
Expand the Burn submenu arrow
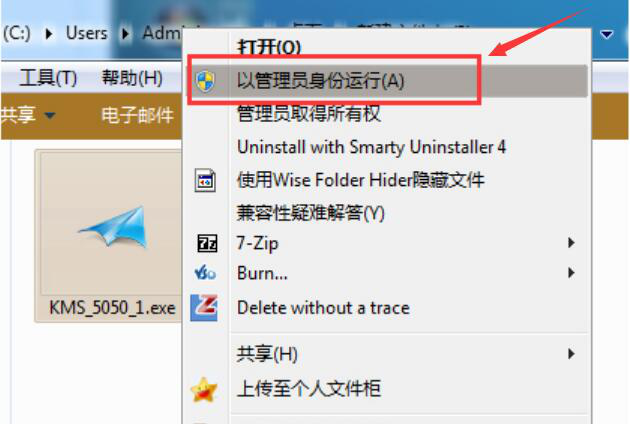coord(571,273)
